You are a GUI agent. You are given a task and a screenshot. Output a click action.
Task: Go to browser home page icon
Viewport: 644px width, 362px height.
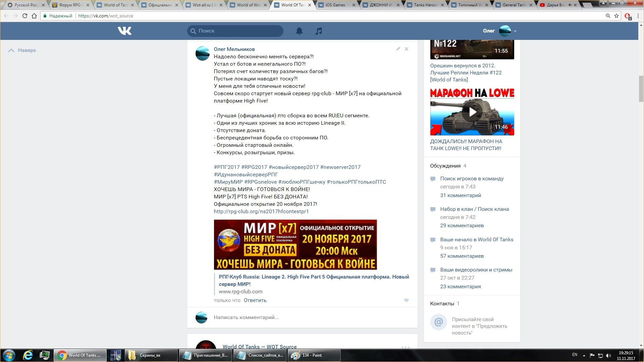[x=34, y=16]
